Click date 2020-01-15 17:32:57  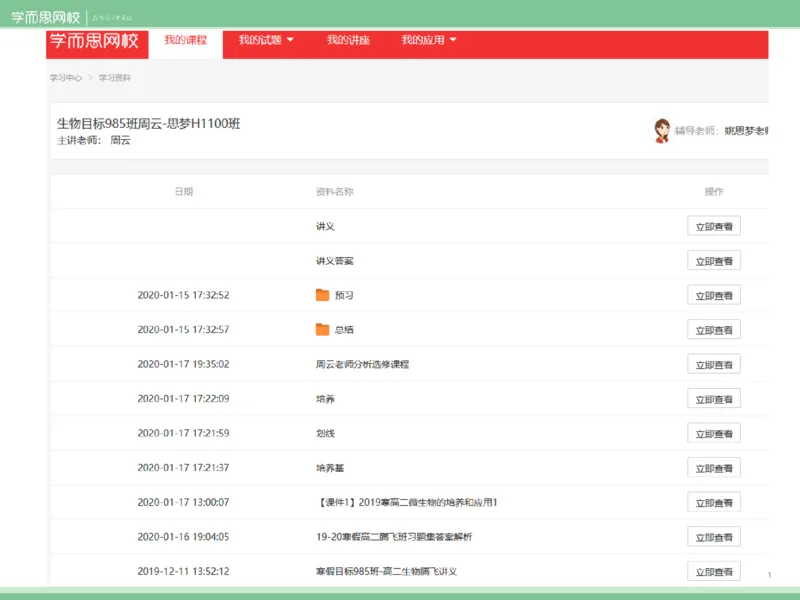point(183,330)
